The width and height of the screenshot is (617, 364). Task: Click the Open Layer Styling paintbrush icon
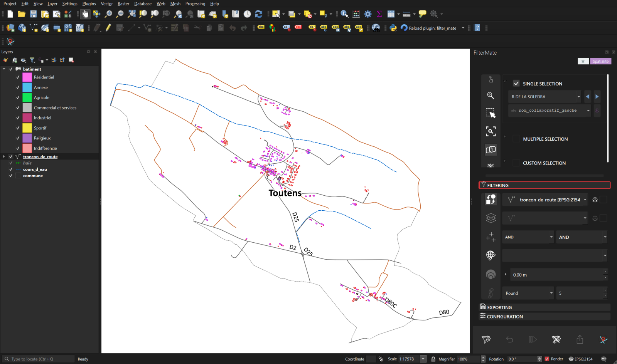click(5, 60)
